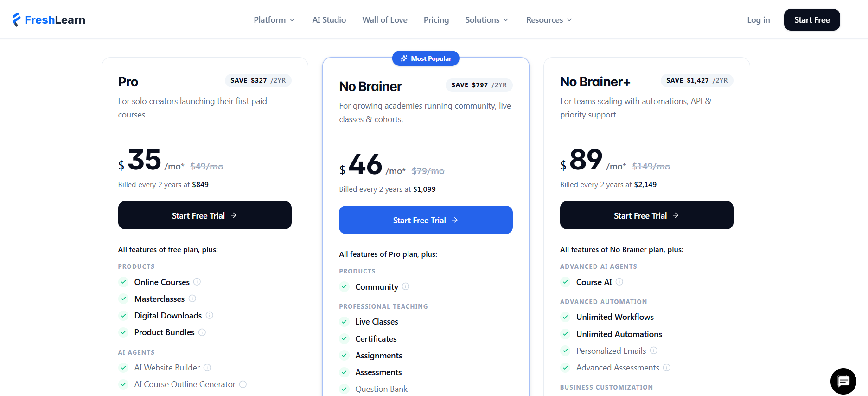Start Free Trial for No Brainer plan

(426, 220)
